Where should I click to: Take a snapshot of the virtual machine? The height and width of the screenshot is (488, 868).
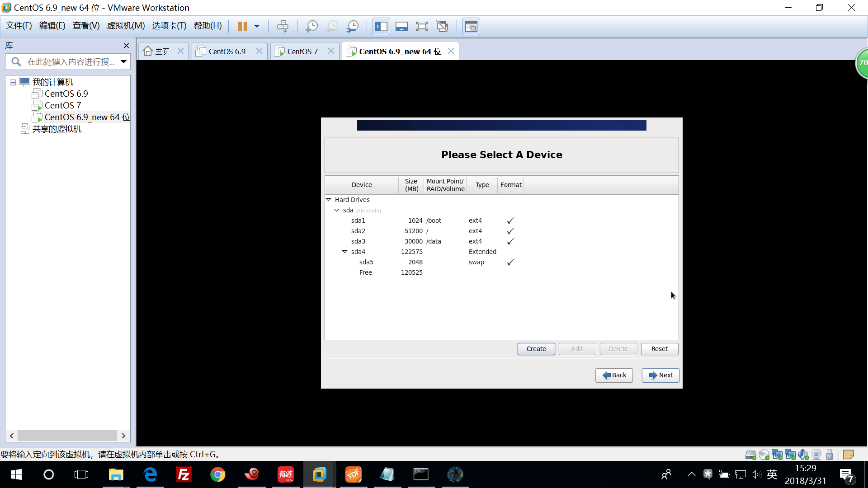[311, 26]
